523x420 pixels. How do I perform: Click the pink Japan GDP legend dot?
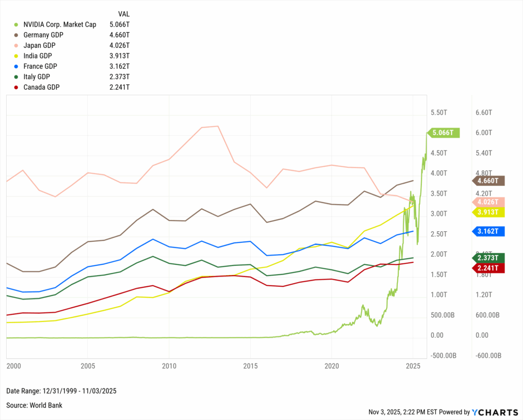(16, 45)
